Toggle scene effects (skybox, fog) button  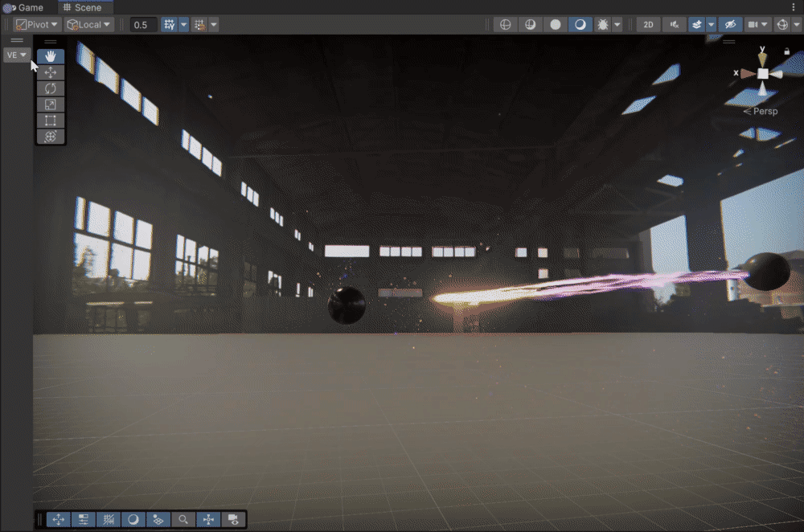coord(697,25)
